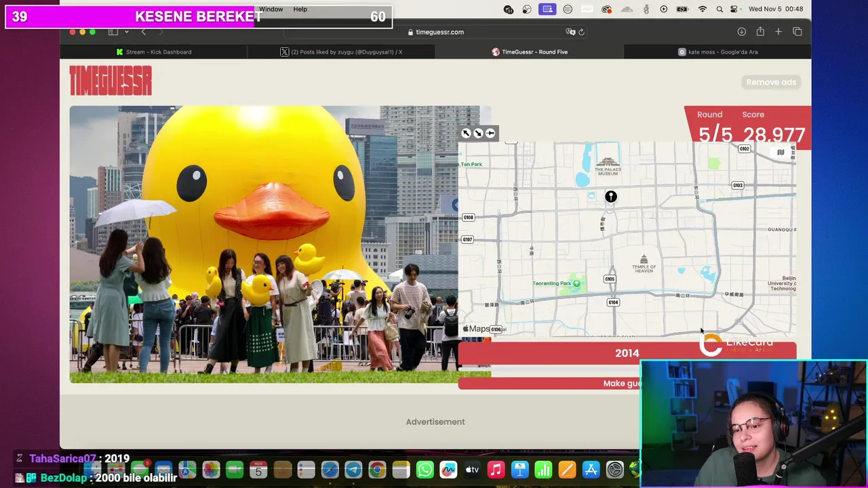Click The Palace Museum map label

608,167
